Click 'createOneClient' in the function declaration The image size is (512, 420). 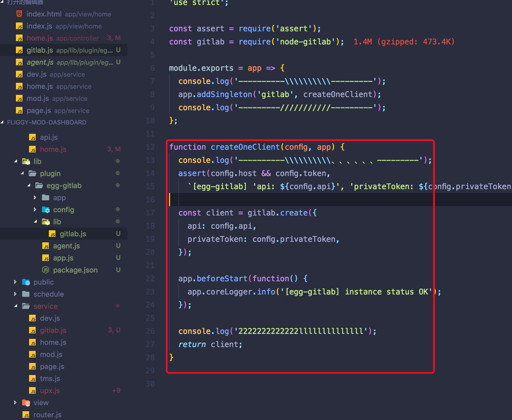(245, 147)
